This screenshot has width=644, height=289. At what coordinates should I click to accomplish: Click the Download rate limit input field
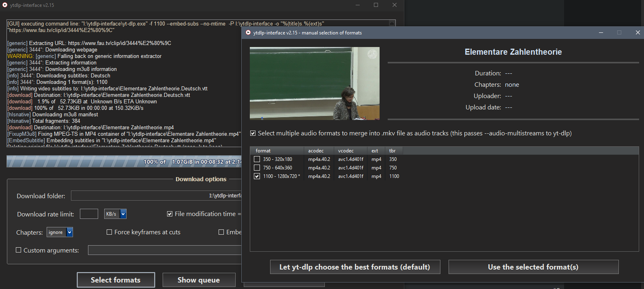[x=89, y=214]
